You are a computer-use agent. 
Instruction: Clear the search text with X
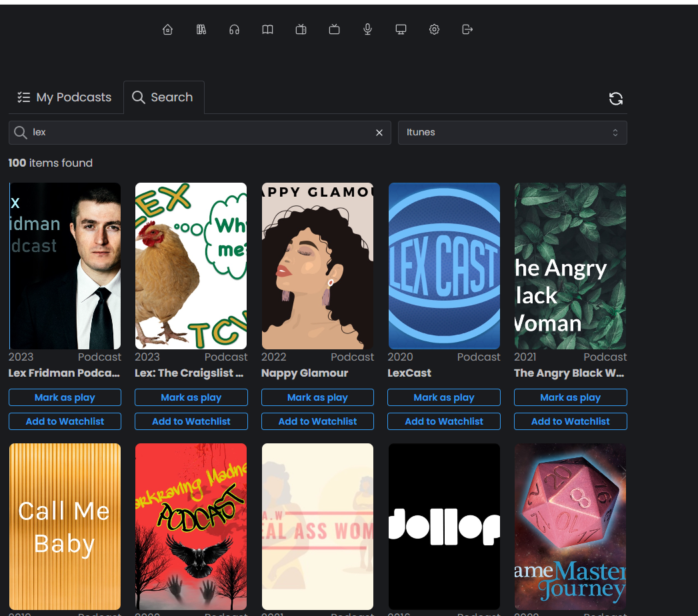379,133
